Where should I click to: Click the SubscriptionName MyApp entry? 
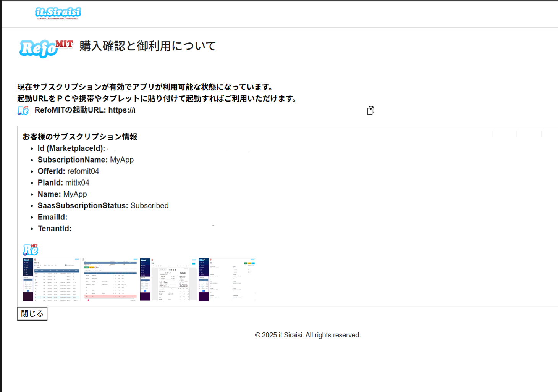coord(86,160)
